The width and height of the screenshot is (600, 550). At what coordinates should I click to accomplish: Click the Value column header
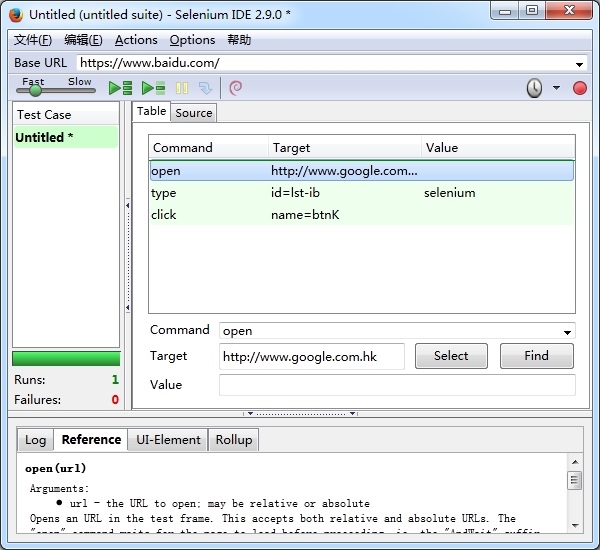coord(498,148)
